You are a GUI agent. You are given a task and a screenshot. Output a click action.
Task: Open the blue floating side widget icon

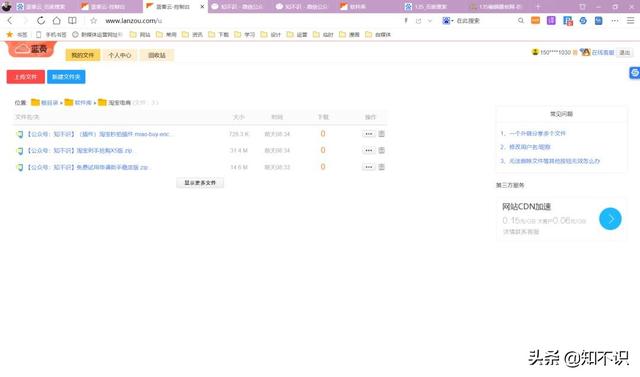tap(634, 73)
